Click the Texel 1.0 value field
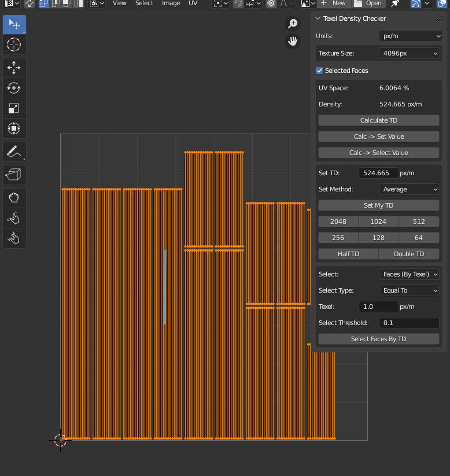 (x=378, y=307)
